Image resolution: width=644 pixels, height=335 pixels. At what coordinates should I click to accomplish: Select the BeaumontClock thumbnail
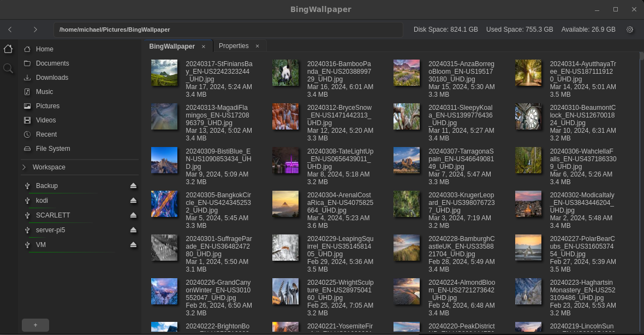point(528,116)
